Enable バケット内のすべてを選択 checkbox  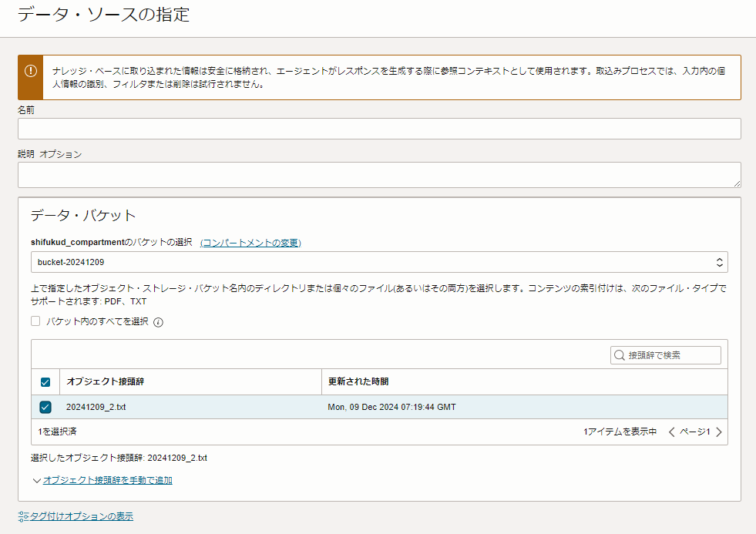click(35, 321)
